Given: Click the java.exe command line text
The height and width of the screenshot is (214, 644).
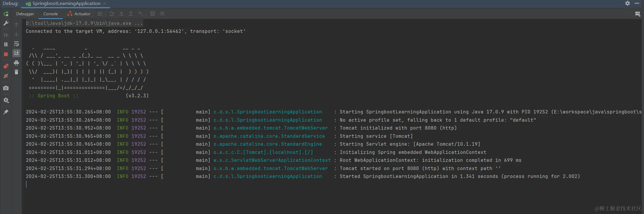Looking at the screenshot, I should pos(84,23).
